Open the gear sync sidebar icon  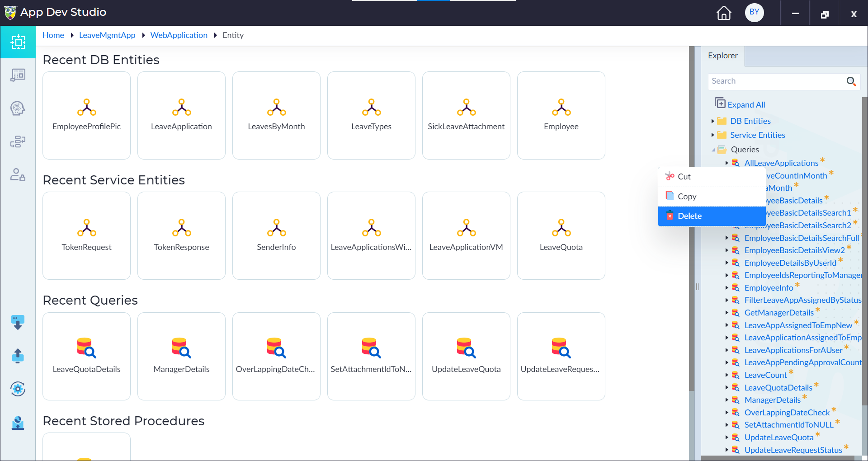(x=18, y=389)
